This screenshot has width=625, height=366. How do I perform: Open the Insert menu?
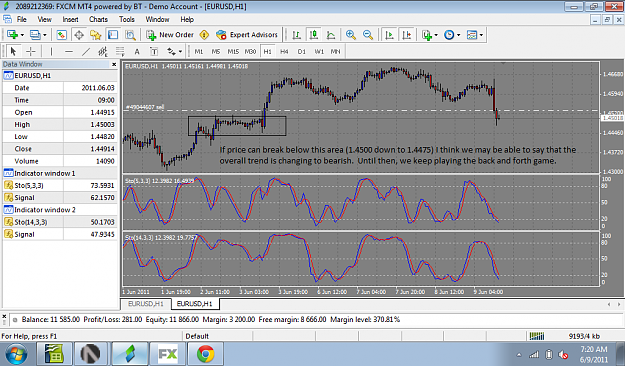[x=70, y=19]
